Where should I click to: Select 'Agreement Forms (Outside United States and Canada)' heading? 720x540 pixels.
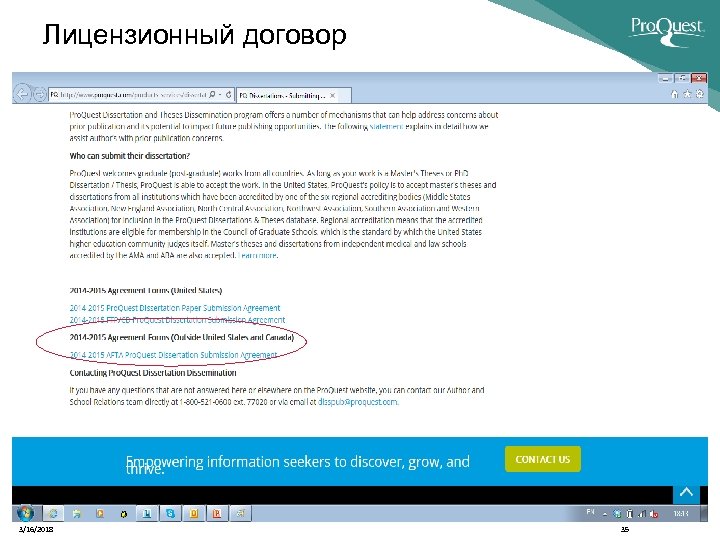tap(201, 338)
